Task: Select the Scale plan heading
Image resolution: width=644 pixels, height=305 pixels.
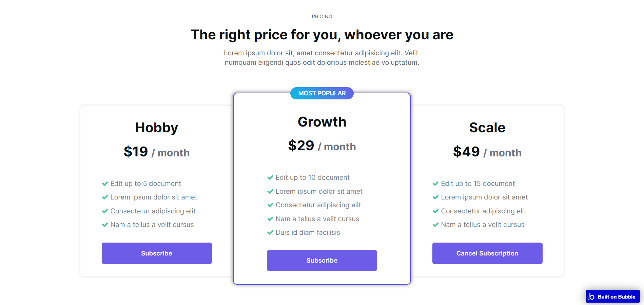Action: [x=487, y=128]
